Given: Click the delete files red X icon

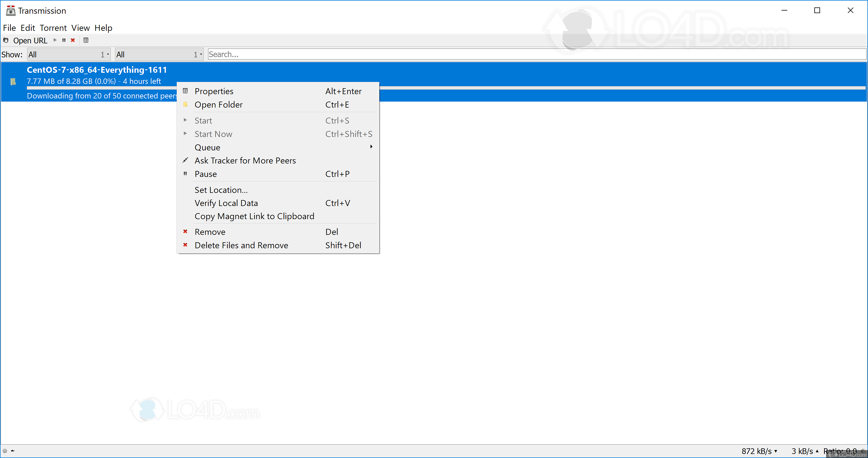Looking at the screenshot, I should click(185, 245).
